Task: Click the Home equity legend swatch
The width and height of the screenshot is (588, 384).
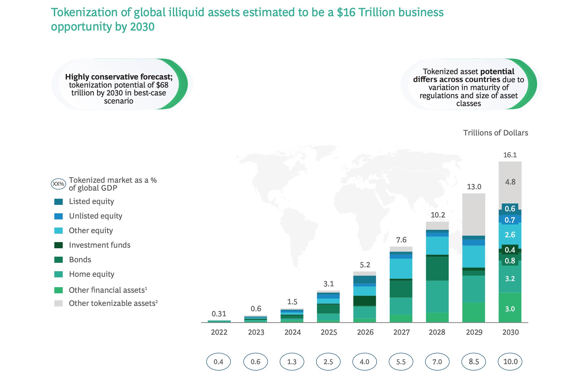Action: [x=59, y=274]
